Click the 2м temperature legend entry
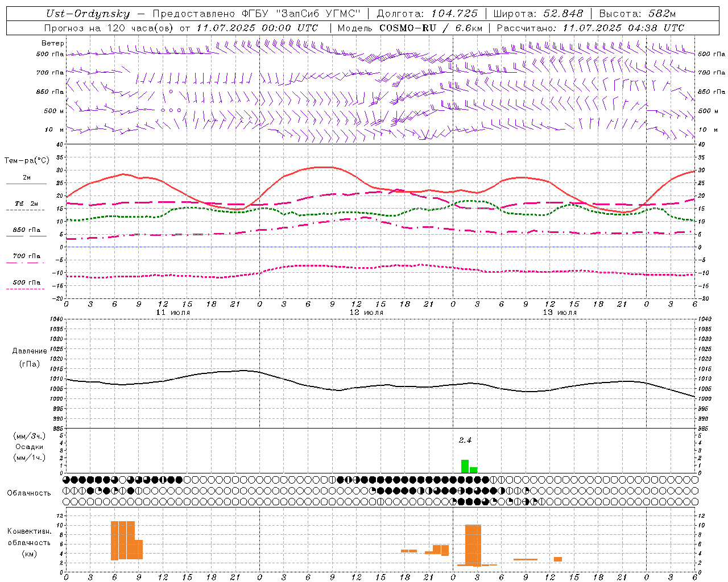Image resolution: width=728 pixels, height=582 pixels. click(x=27, y=177)
